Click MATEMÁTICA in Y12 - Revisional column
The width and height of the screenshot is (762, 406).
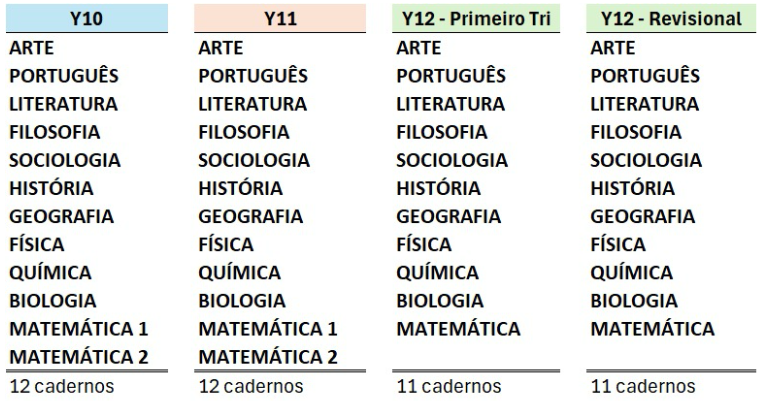[x=652, y=329]
